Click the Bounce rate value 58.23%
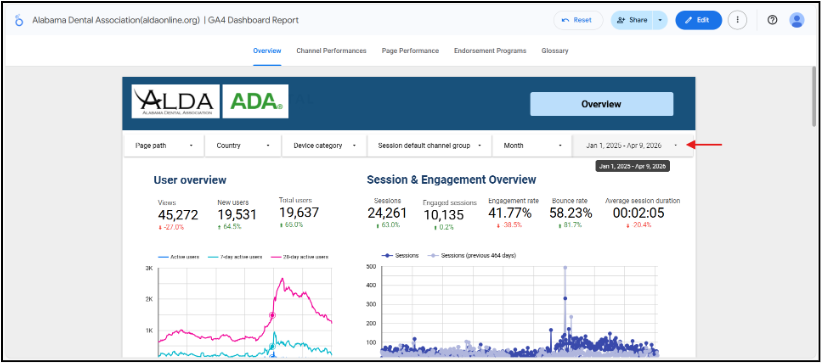 tap(571, 213)
